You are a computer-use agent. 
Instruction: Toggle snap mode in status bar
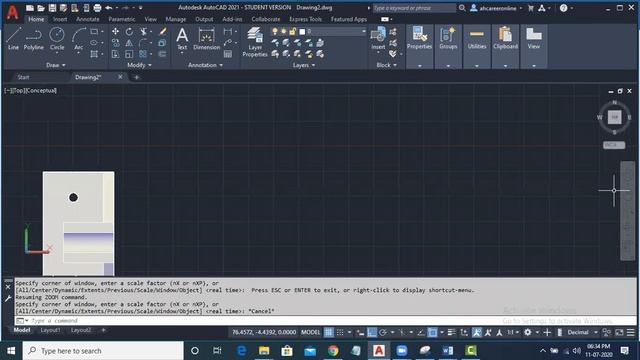[340, 333]
